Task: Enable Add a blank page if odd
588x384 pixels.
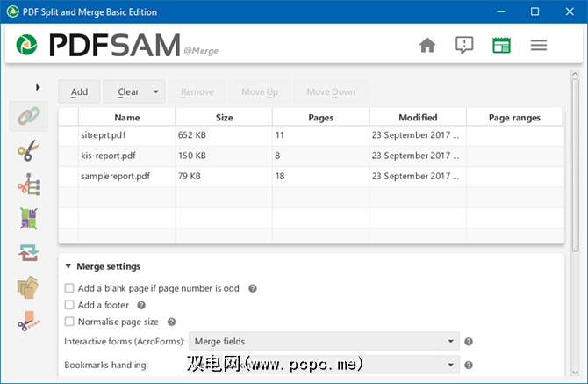Action: coord(69,288)
